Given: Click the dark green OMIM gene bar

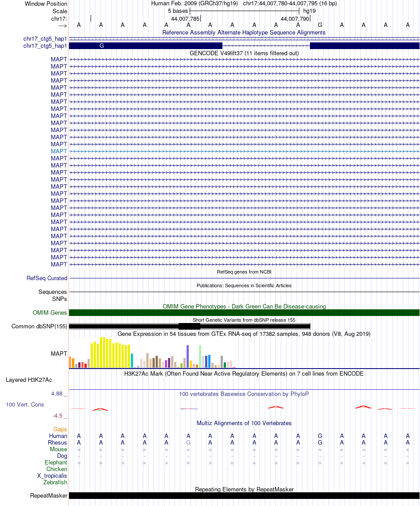Looking at the screenshot, I should (x=244, y=312).
